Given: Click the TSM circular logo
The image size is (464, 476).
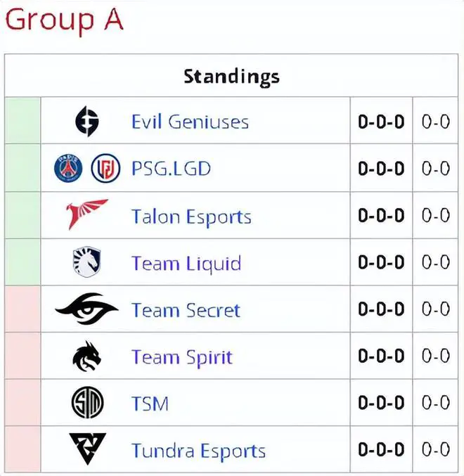Looking at the screenshot, I should (x=87, y=403).
